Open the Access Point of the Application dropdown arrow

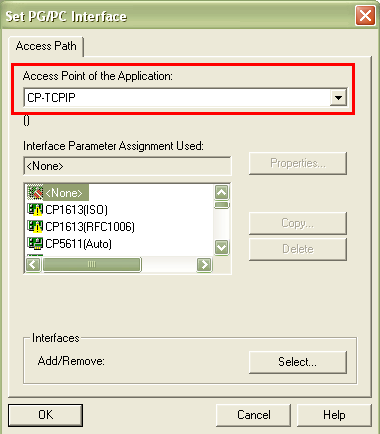[x=338, y=98]
